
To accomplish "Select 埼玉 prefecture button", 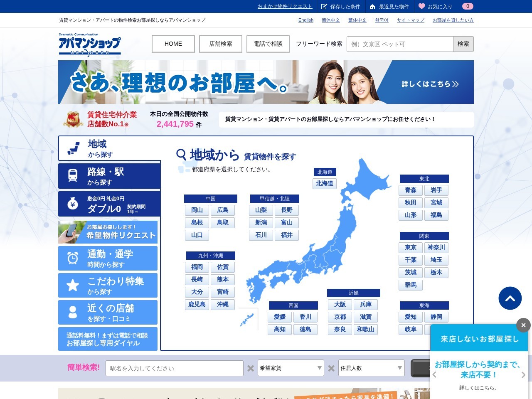I will 436,260.
